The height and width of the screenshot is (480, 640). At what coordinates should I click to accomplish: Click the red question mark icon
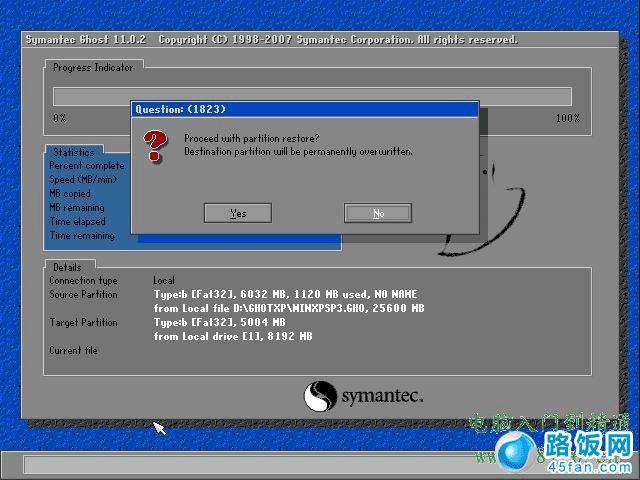[155, 146]
